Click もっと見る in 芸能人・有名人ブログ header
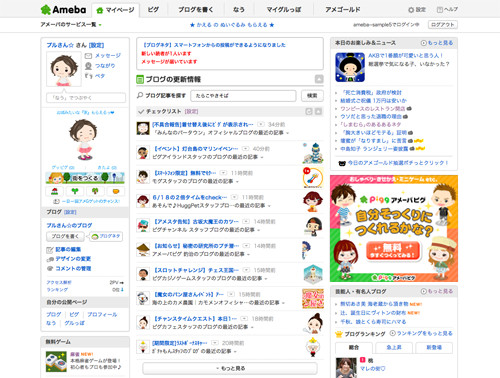The height and width of the screenshot is (378, 500). (437, 291)
